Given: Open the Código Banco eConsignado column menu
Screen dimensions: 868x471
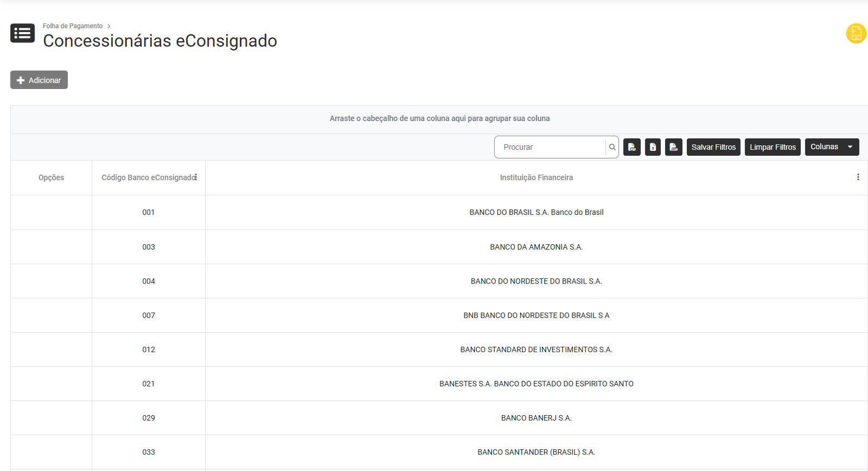Looking at the screenshot, I should point(196,177).
